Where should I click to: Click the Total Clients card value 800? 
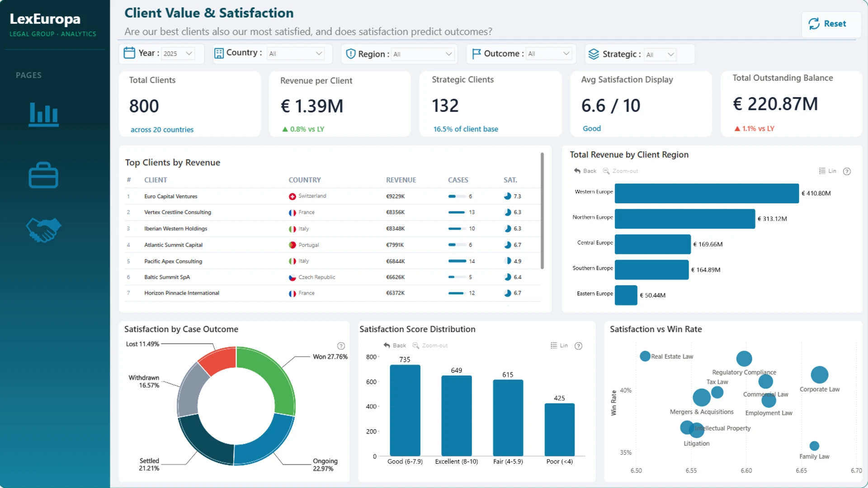(144, 106)
